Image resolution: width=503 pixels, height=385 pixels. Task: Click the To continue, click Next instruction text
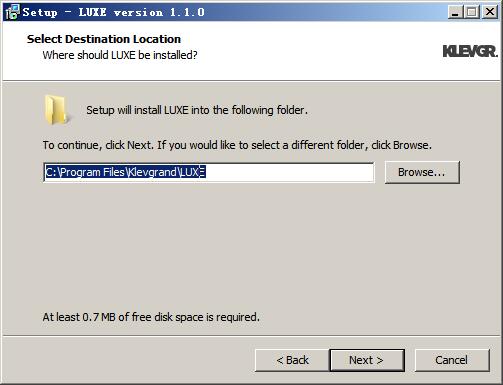click(x=237, y=145)
